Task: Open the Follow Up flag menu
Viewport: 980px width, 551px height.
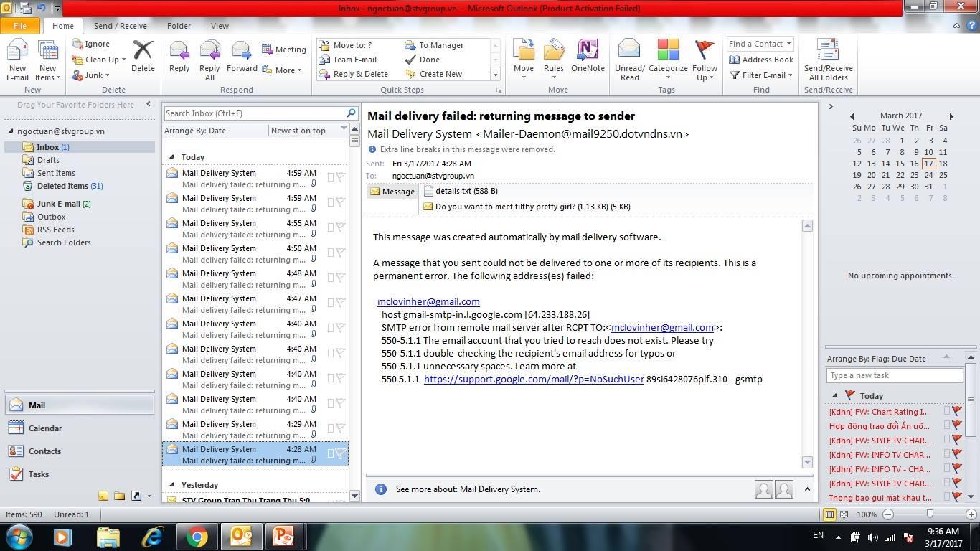Action: [705, 60]
